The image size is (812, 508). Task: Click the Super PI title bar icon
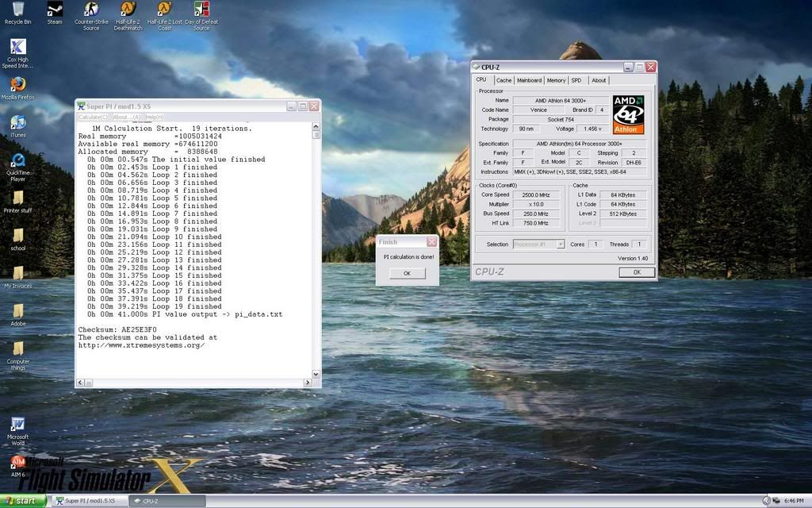(x=82, y=106)
